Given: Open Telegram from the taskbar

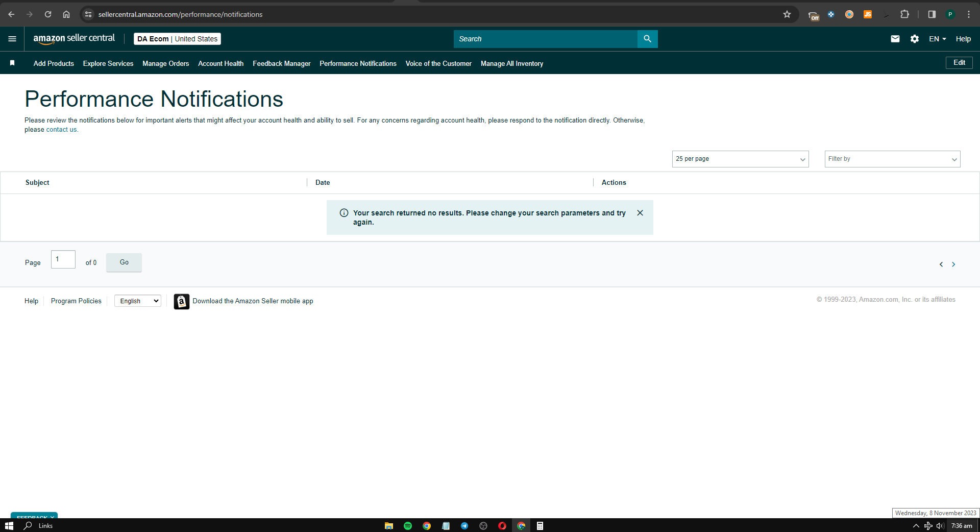Looking at the screenshot, I should point(464,526).
